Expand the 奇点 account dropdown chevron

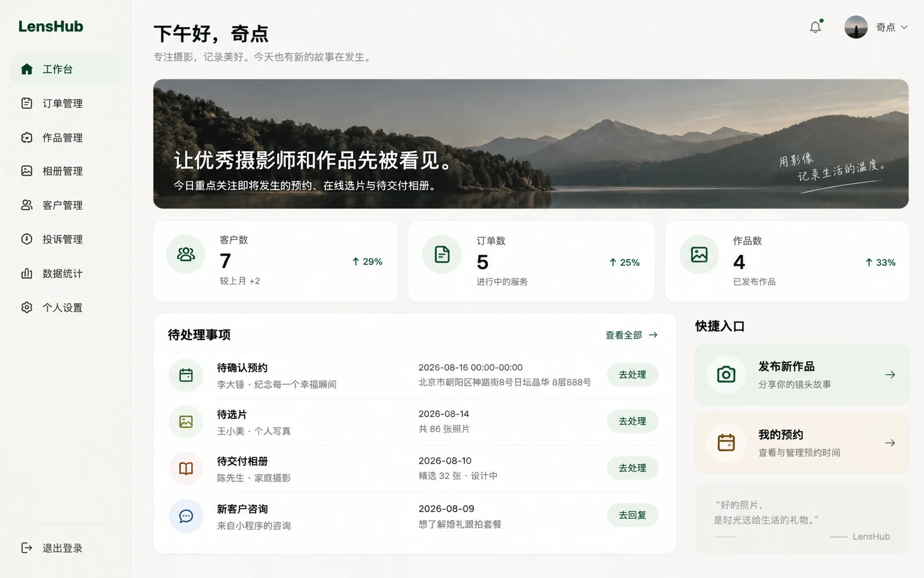coord(904,27)
